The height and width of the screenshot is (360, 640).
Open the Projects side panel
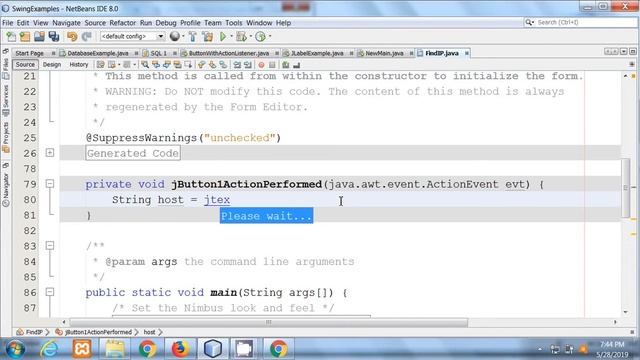click(6, 137)
